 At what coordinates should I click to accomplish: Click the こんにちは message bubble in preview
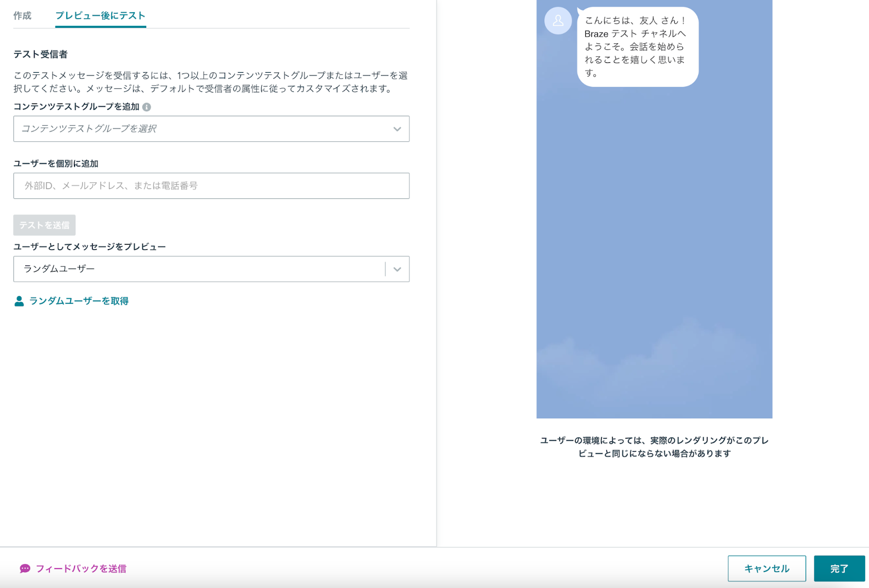pyautogui.click(x=638, y=47)
